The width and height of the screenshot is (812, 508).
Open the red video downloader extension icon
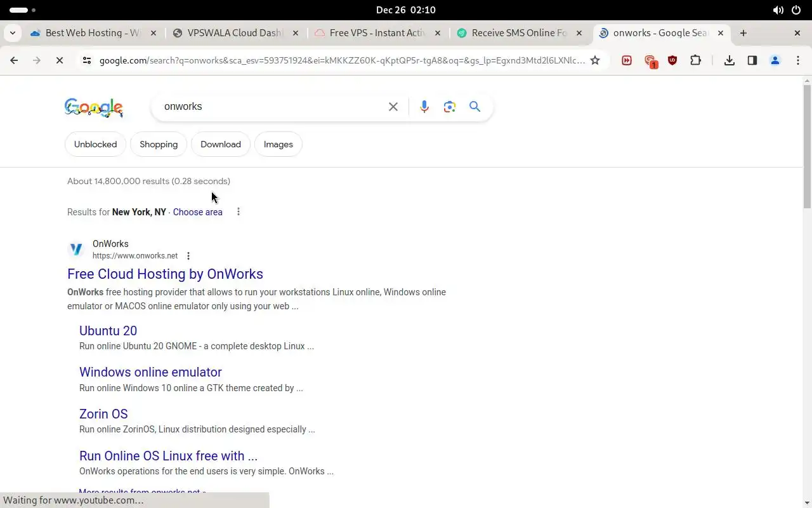pos(627,60)
